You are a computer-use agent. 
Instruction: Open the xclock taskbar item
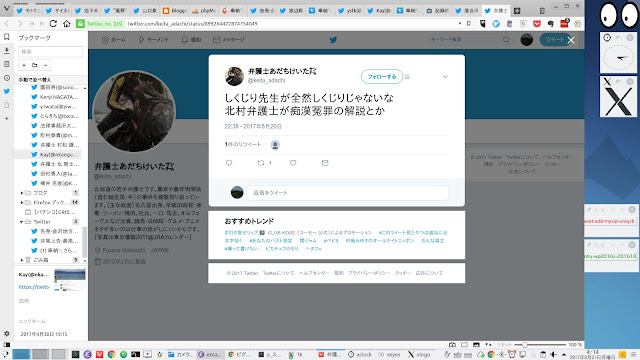360,355
